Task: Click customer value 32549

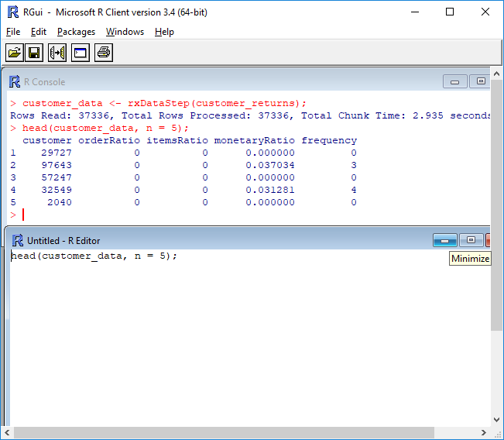Action: click(57, 190)
